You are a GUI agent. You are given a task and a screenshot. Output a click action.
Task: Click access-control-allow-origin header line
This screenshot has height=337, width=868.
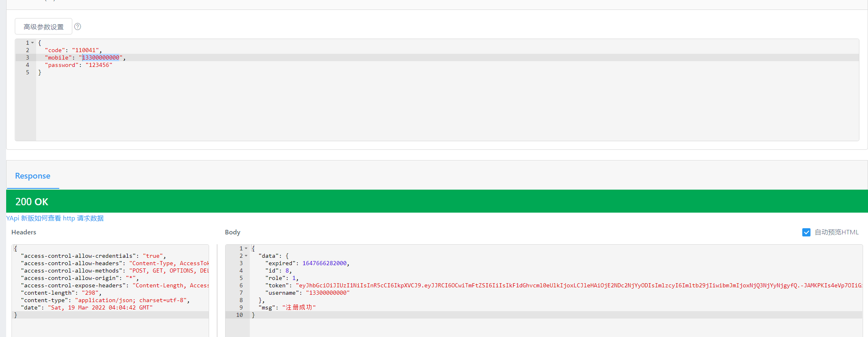(80, 278)
